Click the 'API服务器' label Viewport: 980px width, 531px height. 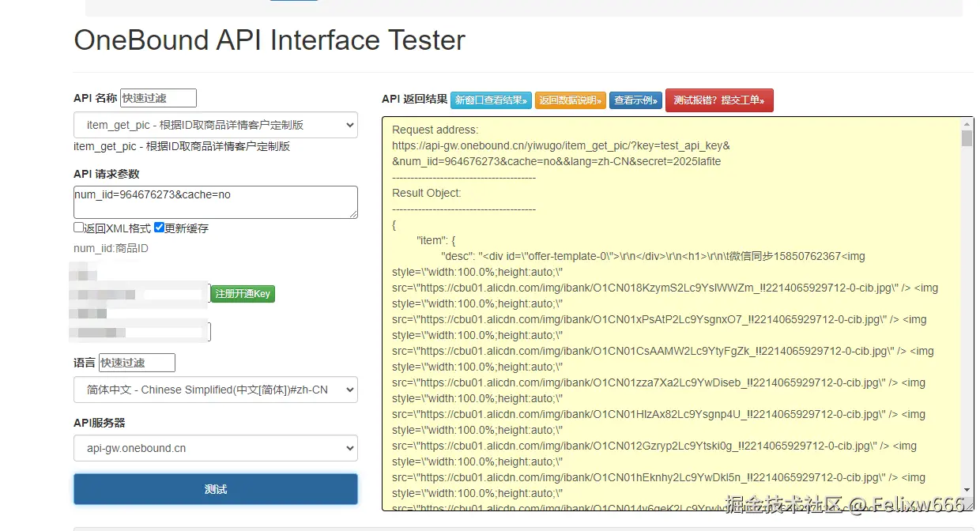(100, 423)
